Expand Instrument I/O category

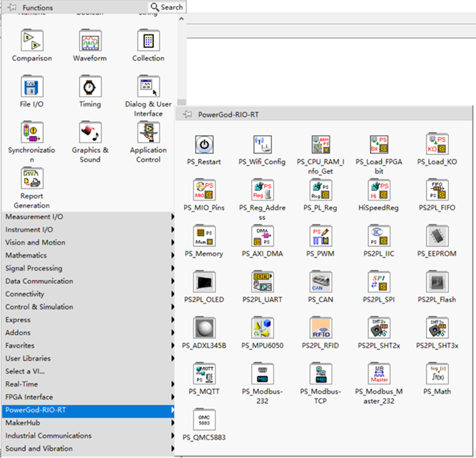(88, 229)
